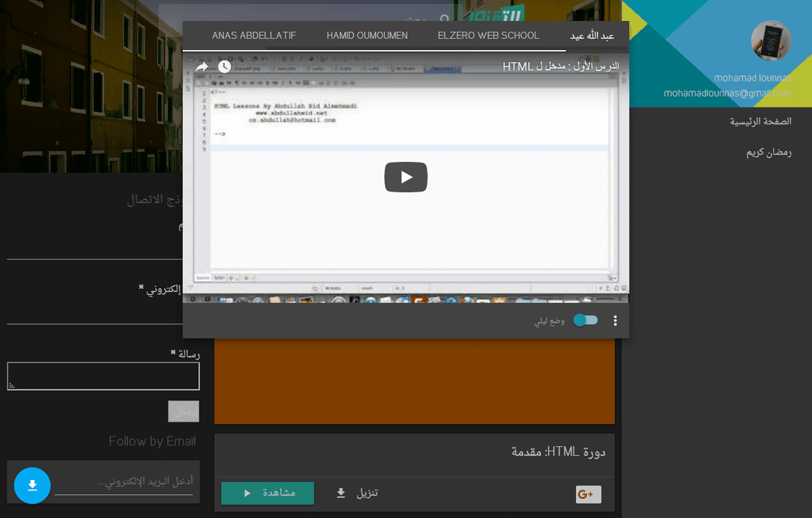Open الصفحة الرئيسية home page link
This screenshot has height=518, width=812.
coord(760,122)
